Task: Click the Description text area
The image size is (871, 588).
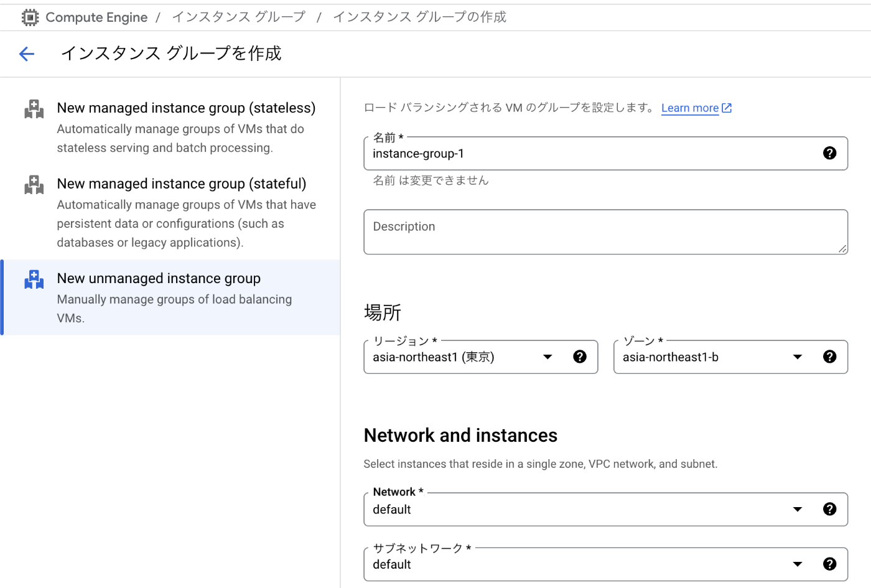Action: pos(605,232)
